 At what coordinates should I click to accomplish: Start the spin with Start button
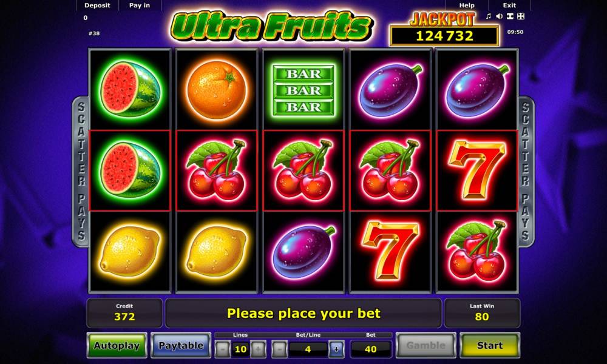[490, 345]
